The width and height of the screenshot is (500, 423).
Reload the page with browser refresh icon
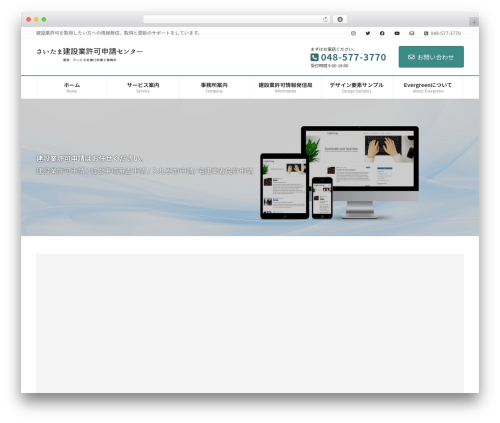coord(325,20)
